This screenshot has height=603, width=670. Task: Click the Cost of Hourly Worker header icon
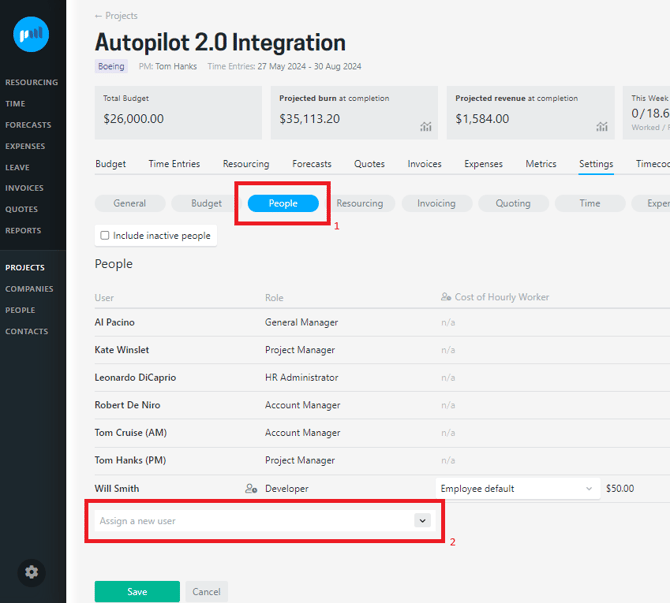click(x=446, y=297)
